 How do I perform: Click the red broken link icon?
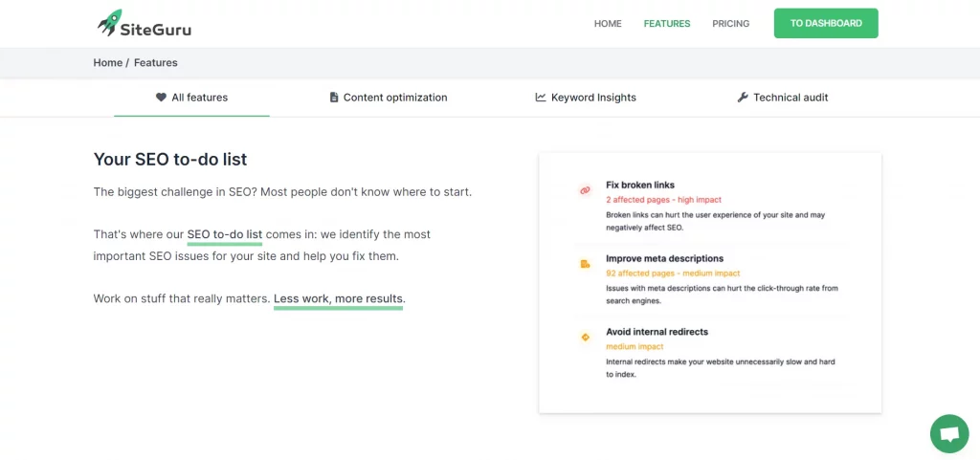[585, 190]
